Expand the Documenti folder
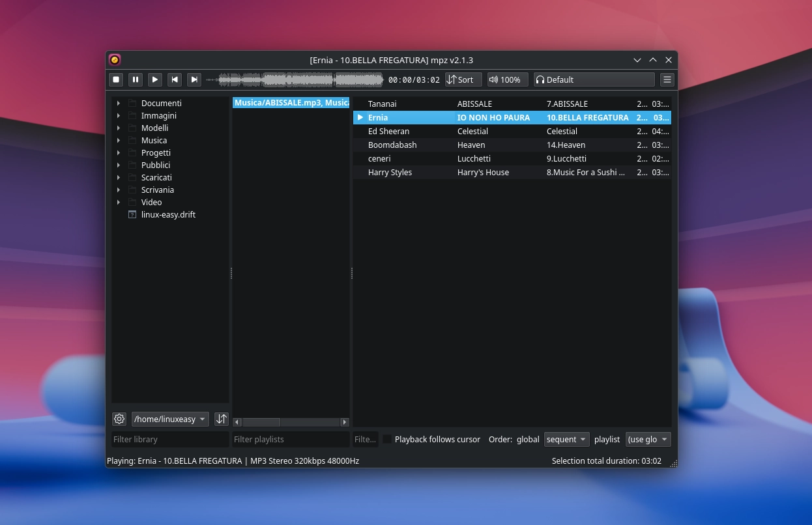 point(118,103)
